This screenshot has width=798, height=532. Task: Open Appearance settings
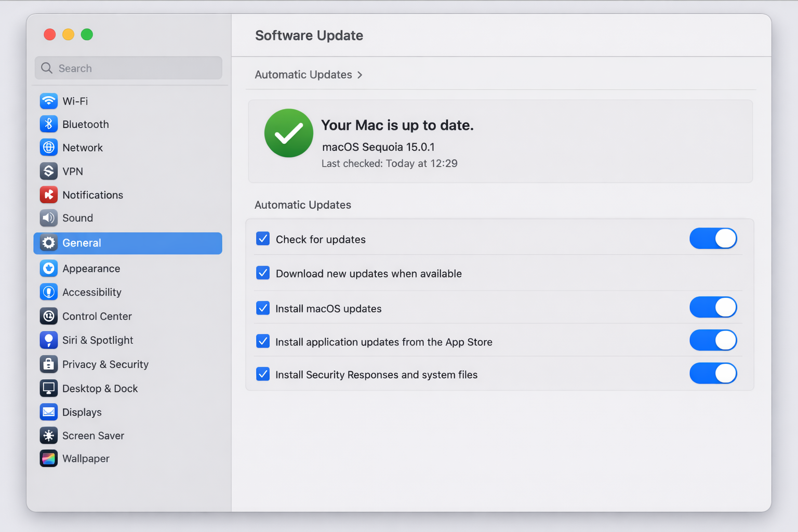point(128,269)
